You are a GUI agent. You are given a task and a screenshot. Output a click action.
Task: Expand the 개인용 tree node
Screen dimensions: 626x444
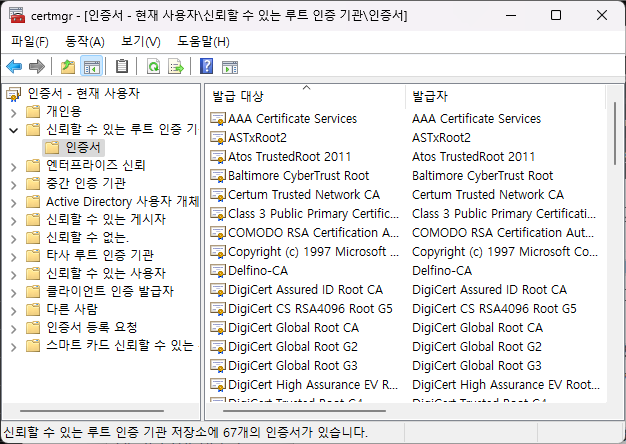14,113
